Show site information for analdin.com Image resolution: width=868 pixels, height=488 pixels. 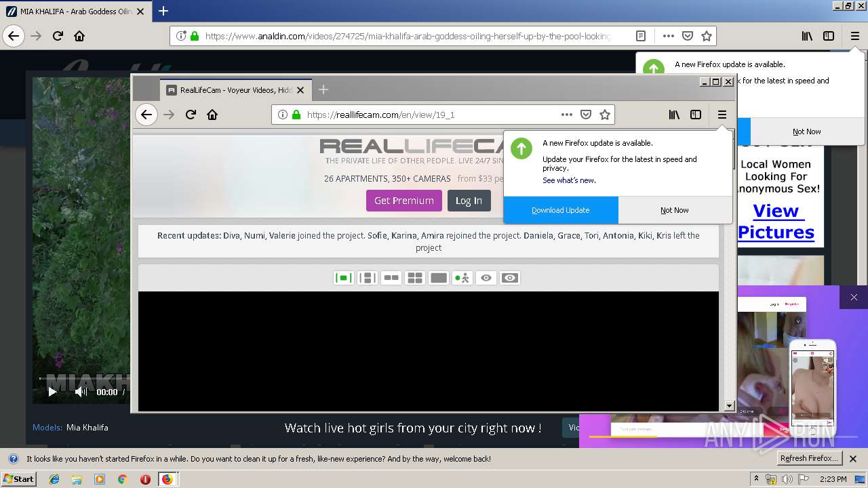tap(181, 36)
